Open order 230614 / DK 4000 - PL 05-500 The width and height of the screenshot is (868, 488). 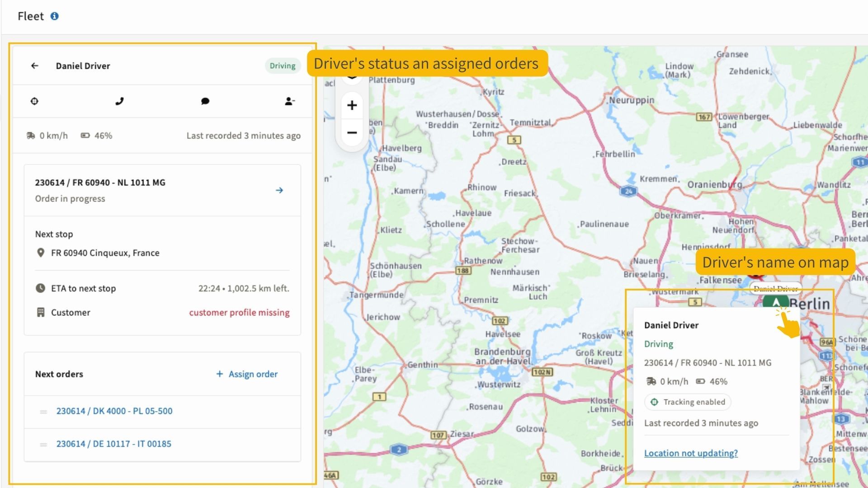pos(114,411)
